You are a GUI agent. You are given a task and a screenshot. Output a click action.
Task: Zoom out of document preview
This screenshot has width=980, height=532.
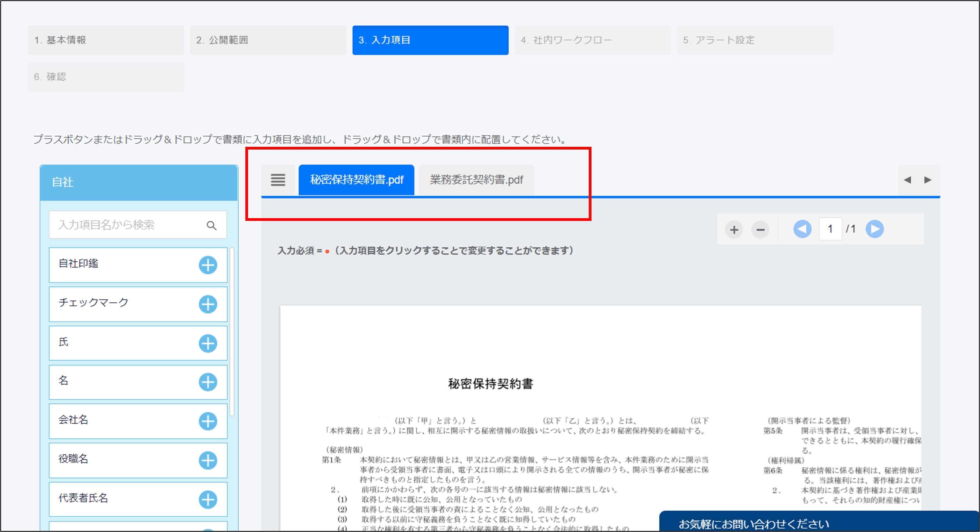760,229
